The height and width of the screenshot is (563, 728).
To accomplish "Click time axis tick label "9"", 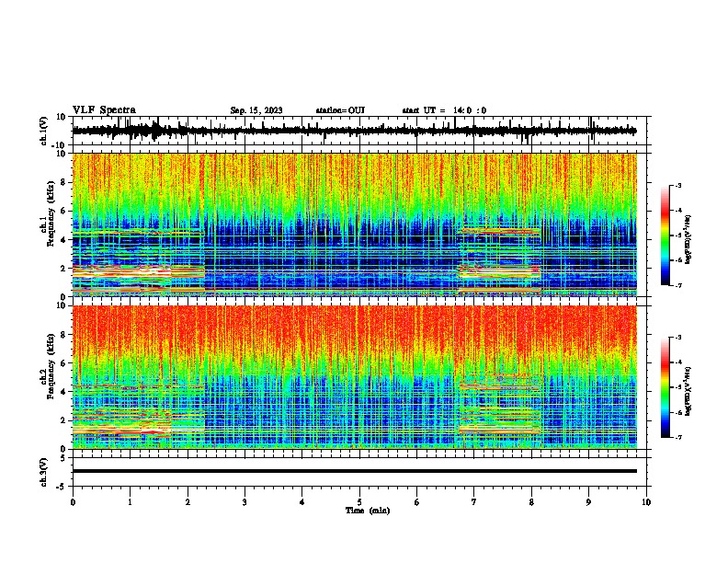I will 588,502.
